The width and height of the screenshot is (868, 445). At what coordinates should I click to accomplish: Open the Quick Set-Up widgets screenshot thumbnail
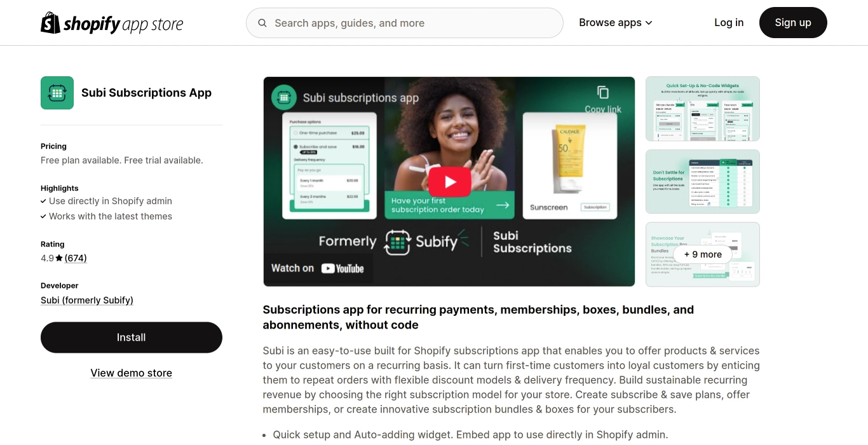[x=703, y=109]
